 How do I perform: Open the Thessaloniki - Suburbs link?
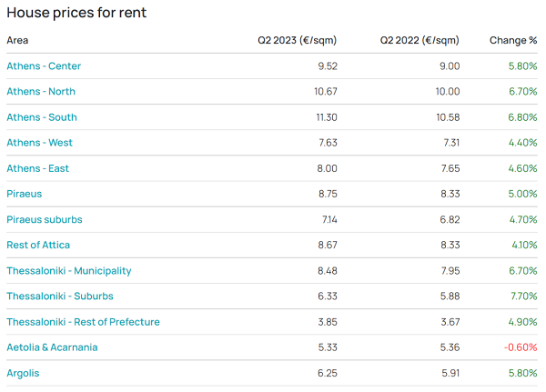(60, 296)
